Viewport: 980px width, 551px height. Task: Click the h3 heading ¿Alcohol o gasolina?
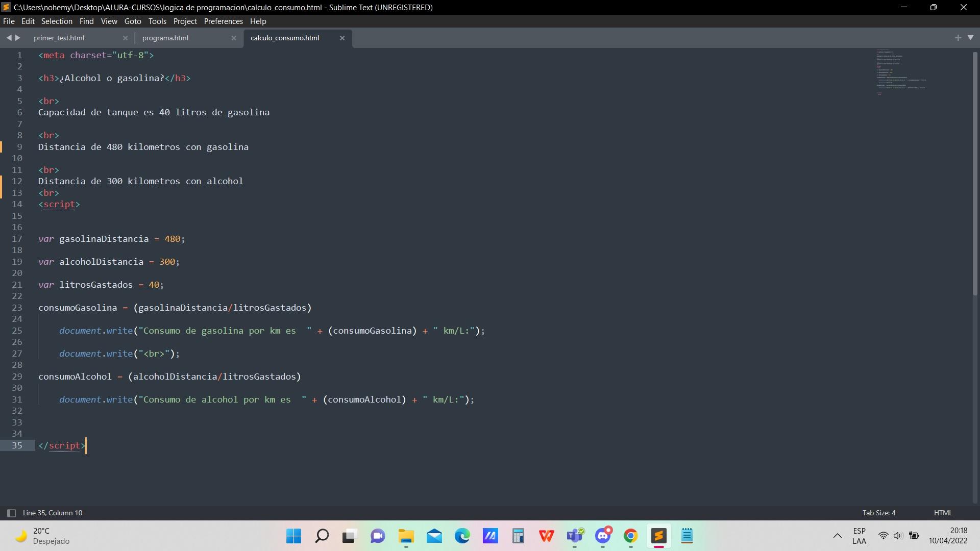(x=114, y=78)
